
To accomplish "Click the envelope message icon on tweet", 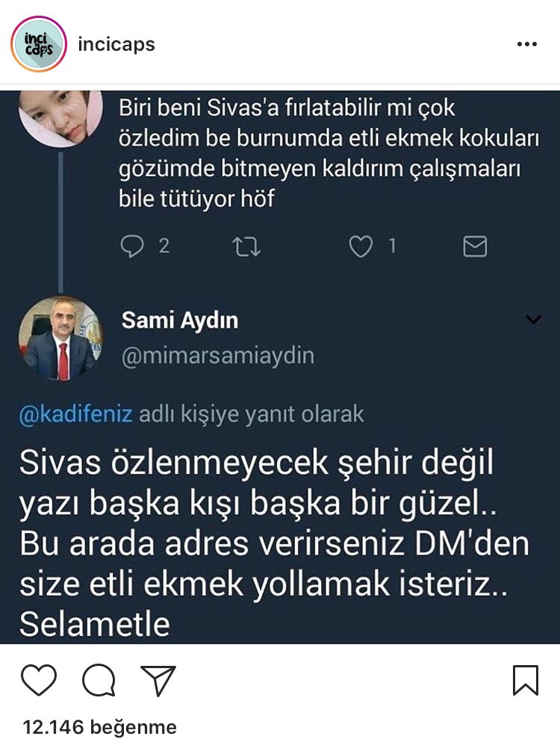I will 475,246.
